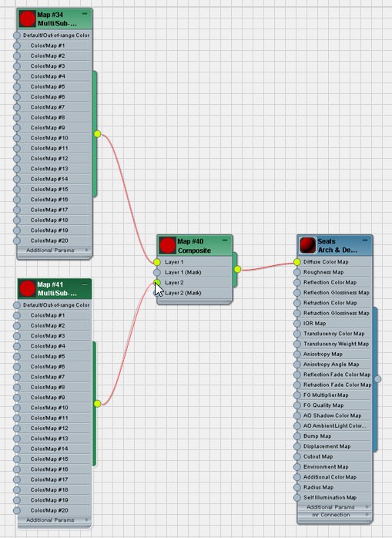The height and width of the screenshot is (538, 392).
Task: Click the Seats material sphere preview
Action: 307,245
